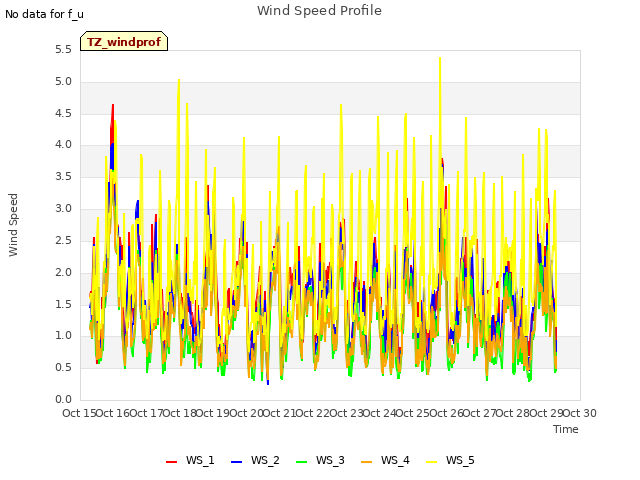Viewport: 640px width, 480px height.
Task: Select the WS_3 legend entry
Action: 320,460
